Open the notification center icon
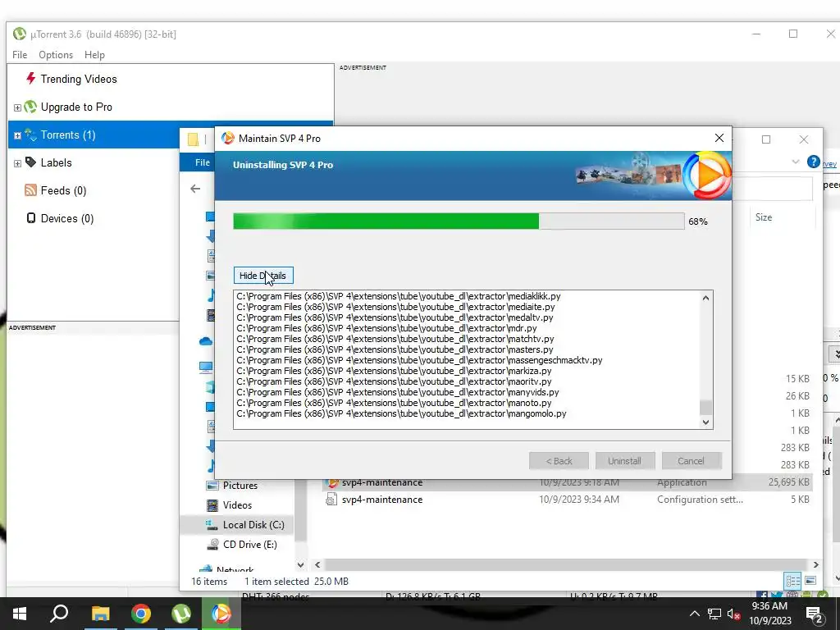This screenshot has height=630, width=840. [x=815, y=614]
